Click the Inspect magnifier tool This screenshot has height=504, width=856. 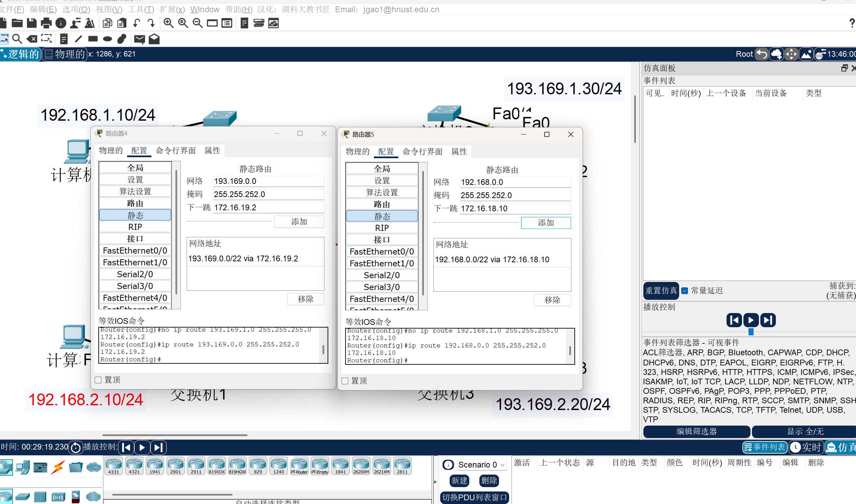[17, 39]
